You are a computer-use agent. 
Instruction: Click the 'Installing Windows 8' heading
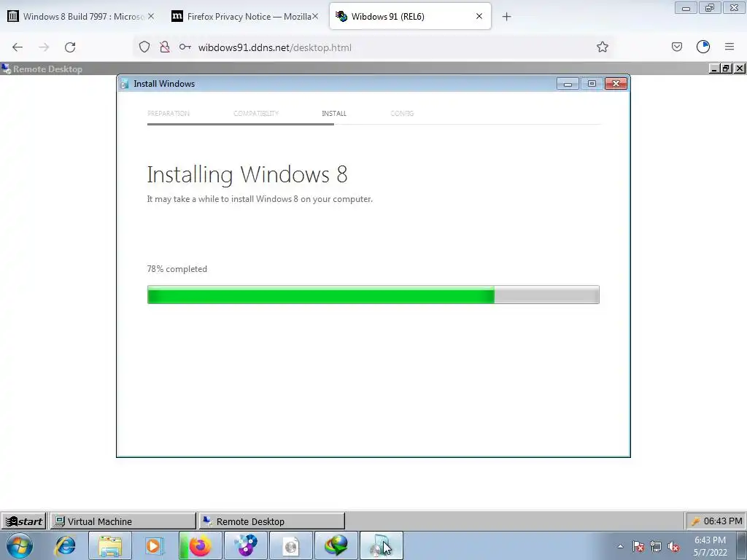point(247,175)
